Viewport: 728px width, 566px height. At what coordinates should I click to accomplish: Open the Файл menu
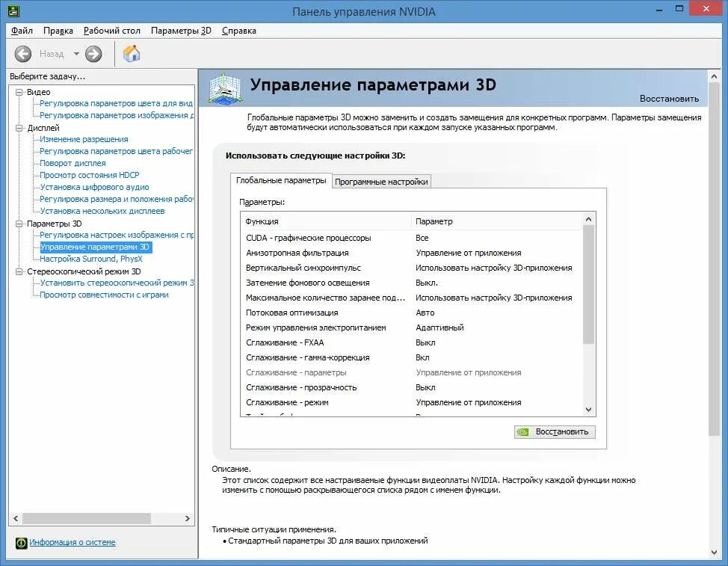(x=22, y=31)
